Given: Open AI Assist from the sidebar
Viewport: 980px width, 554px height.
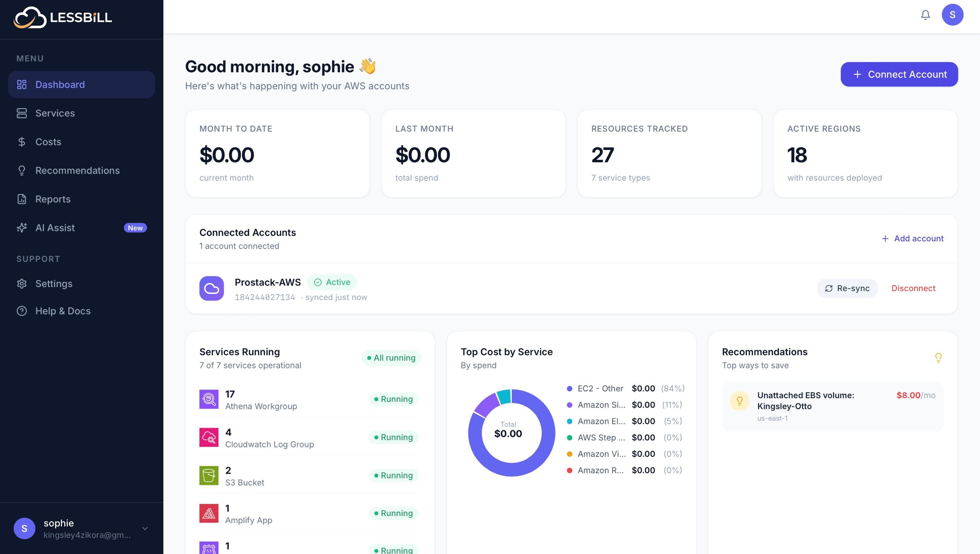Looking at the screenshot, I should (x=82, y=228).
